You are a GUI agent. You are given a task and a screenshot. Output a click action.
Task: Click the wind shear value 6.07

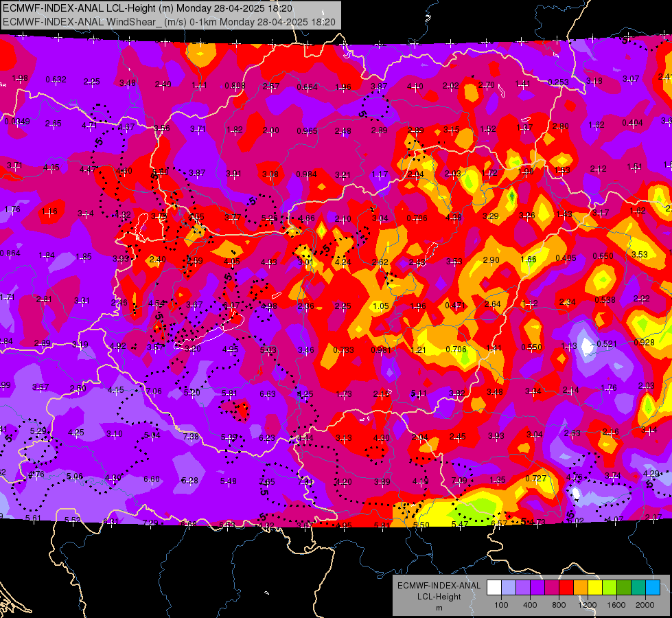(231, 306)
